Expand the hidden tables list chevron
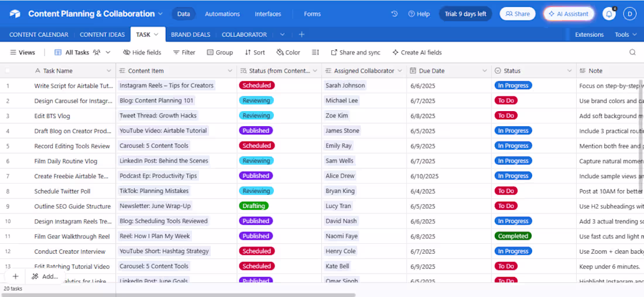Image resolution: width=644 pixels, height=297 pixels. (282, 34)
